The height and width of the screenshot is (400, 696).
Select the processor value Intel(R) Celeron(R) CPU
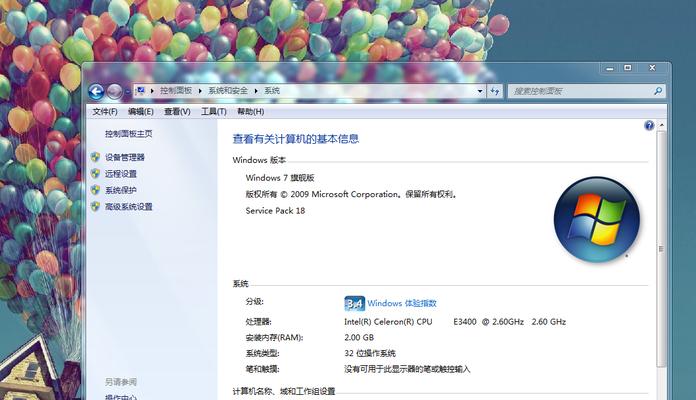(388, 322)
